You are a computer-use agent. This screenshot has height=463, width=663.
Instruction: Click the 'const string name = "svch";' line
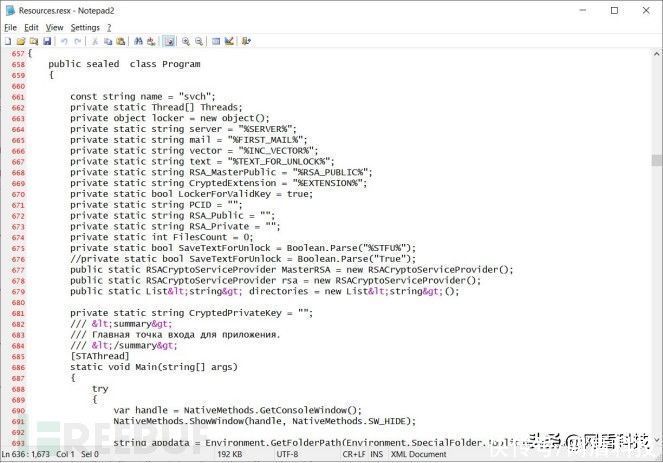pyautogui.click(x=143, y=96)
